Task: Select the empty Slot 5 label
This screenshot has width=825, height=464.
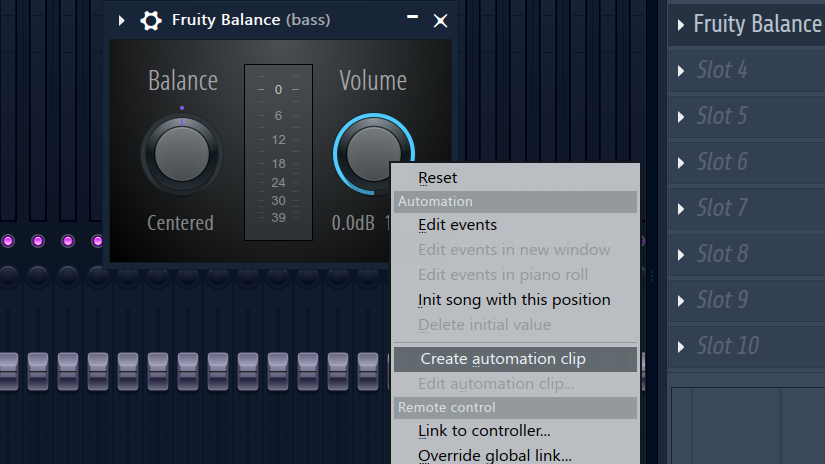Action: (x=722, y=116)
